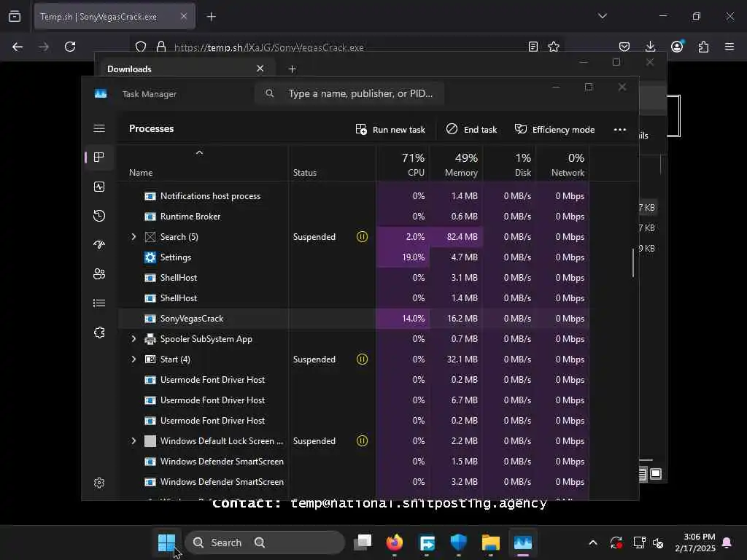
Task: Click the Task Manager search field
Action: tap(349, 93)
